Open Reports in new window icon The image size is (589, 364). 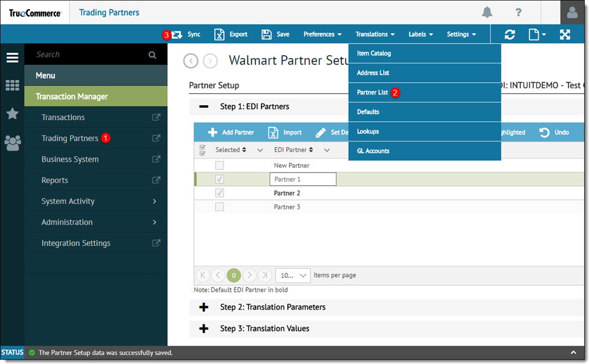tap(156, 180)
